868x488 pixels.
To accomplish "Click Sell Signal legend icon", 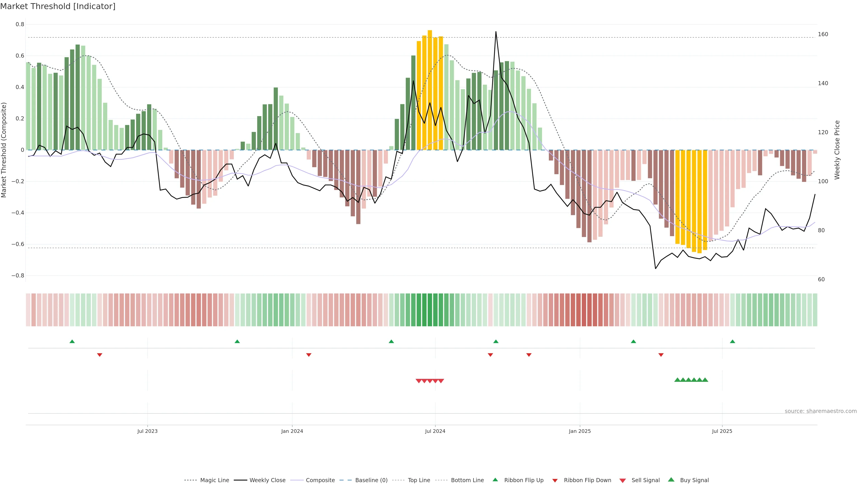I will pyautogui.click(x=623, y=481).
